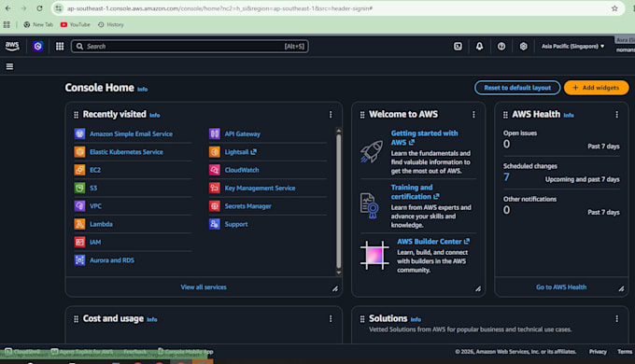This screenshot has height=364, width=635.
Task: Open Getting started with AWS link
Action: [424, 137]
